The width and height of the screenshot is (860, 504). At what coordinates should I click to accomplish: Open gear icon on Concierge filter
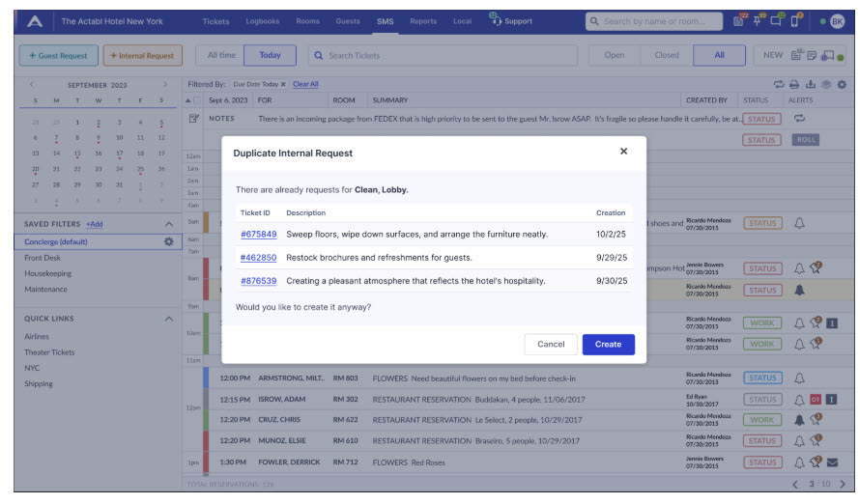tap(168, 241)
